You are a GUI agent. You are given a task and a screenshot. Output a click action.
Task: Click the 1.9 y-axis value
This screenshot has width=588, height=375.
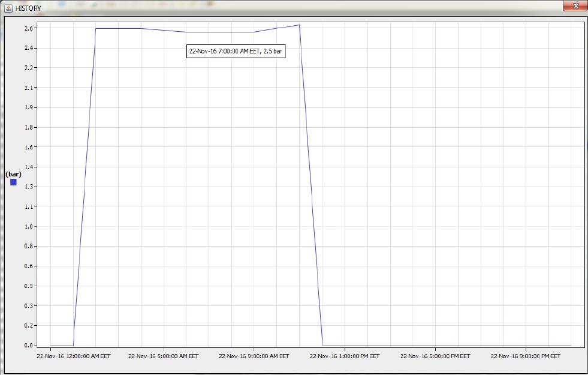click(x=29, y=107)
